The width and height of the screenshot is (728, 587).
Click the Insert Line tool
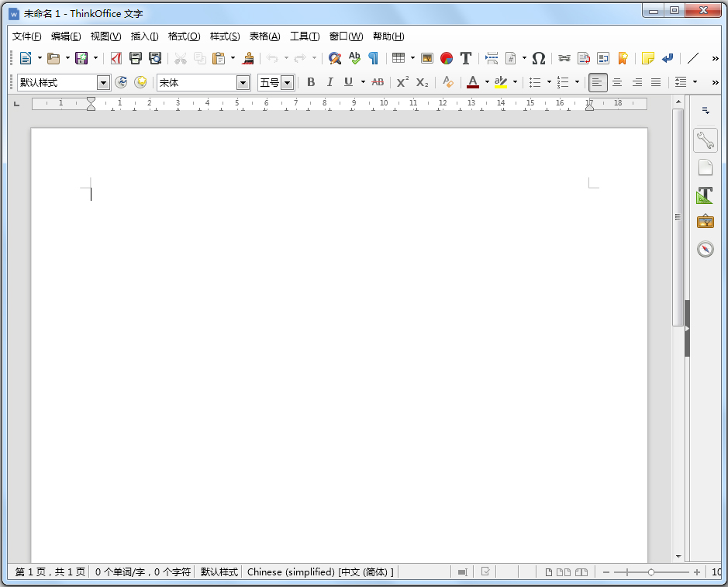tap(693, 58)
